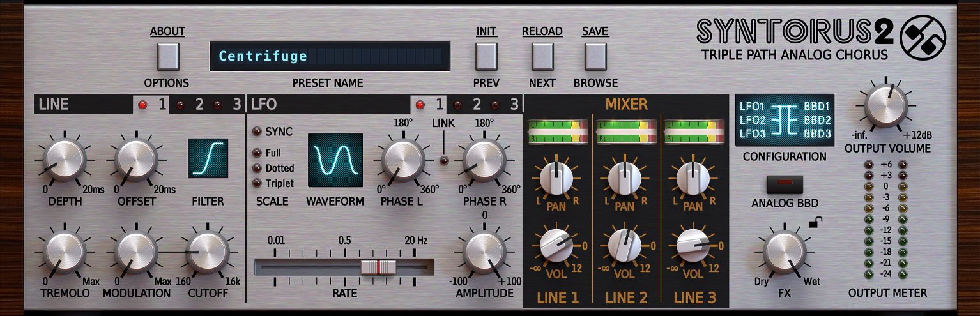Click the LINE 2 PAN knob

click(x=625, y=178)
